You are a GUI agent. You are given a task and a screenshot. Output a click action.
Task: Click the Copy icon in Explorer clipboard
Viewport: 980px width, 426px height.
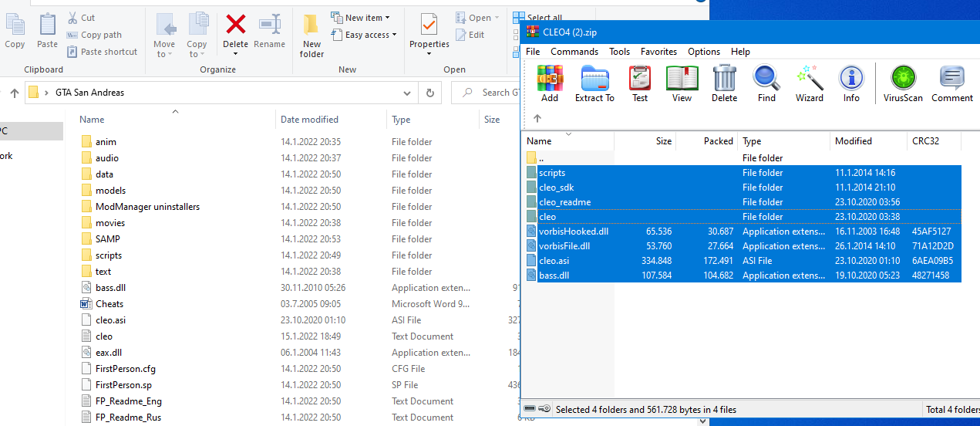15,31
